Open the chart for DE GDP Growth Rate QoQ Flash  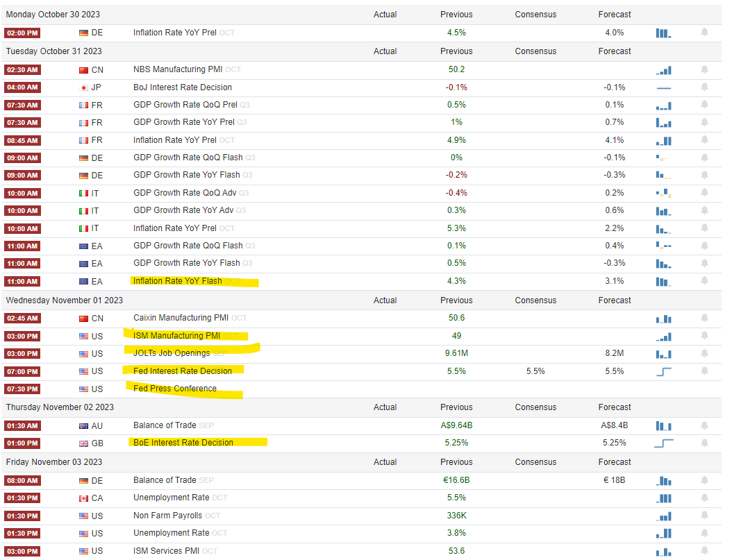coord(662,158)
